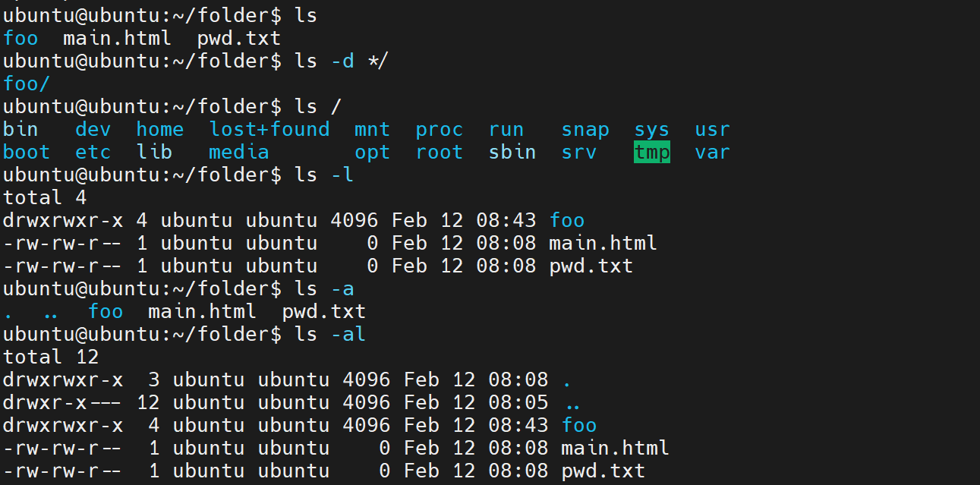Select the snap directory entry

(585, 129)
